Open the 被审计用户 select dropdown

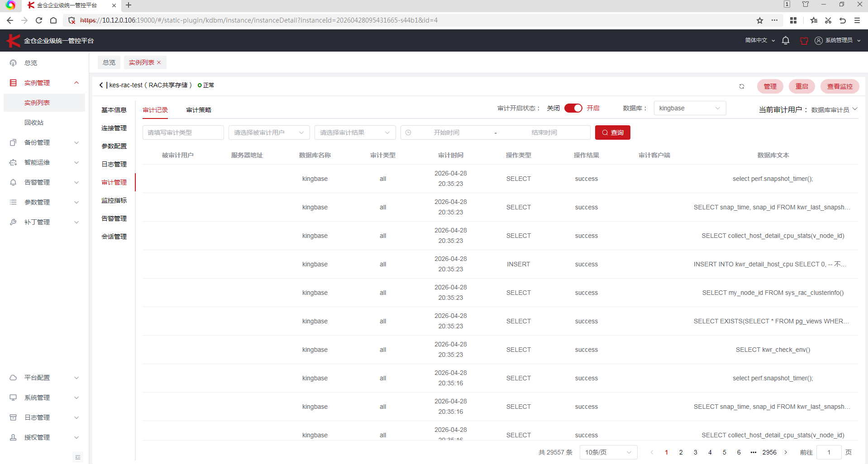269,133
